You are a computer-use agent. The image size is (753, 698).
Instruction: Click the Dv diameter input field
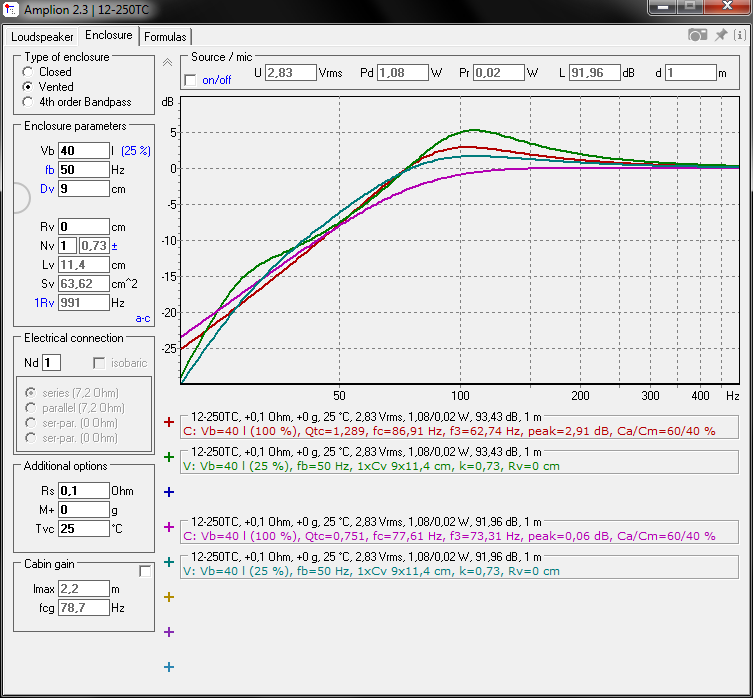click(x=84, y=189)
